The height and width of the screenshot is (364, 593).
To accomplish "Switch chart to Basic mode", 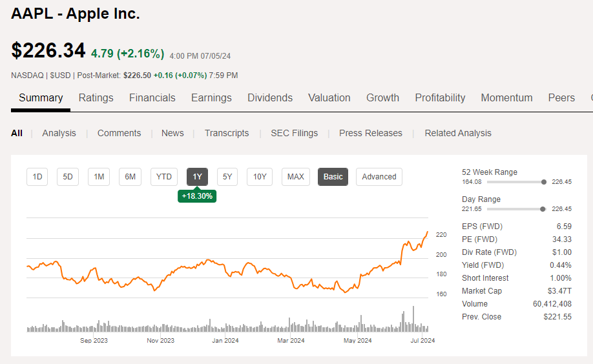I will coord(333,177).
